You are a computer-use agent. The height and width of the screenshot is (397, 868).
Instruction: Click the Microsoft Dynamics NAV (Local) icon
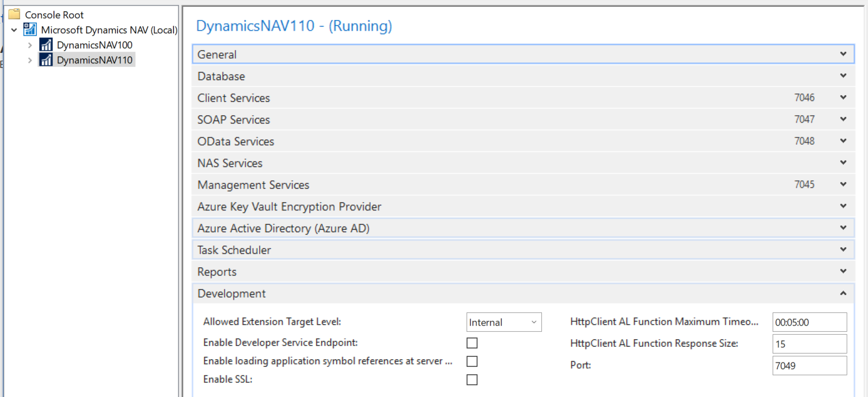coord(30,30)
